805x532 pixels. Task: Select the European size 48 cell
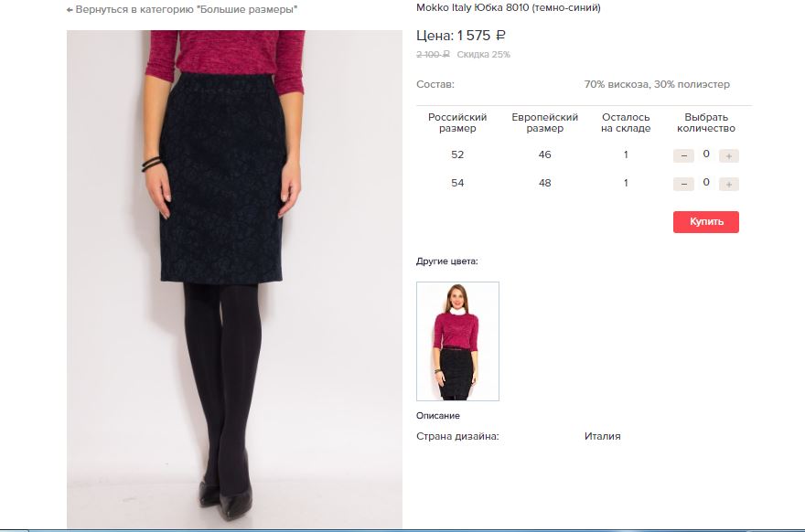(544, 183)
